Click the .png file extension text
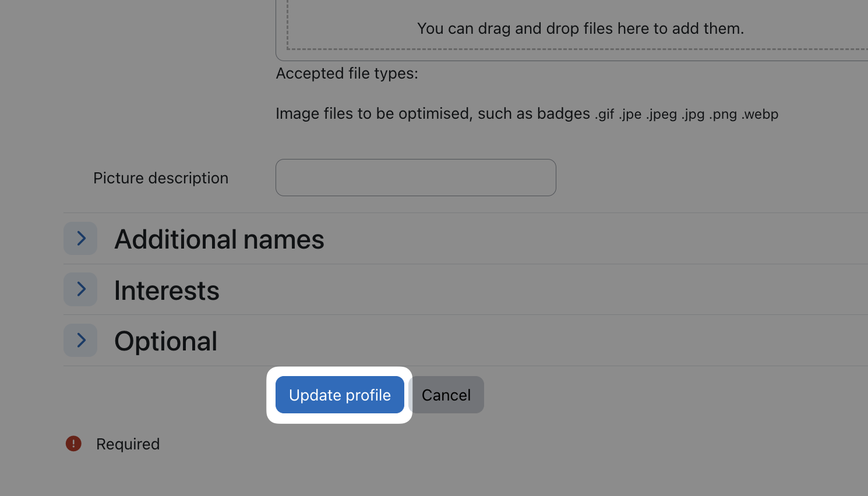Image resolution: width=868 pixels, height=496 pixels. coord(722,114)
